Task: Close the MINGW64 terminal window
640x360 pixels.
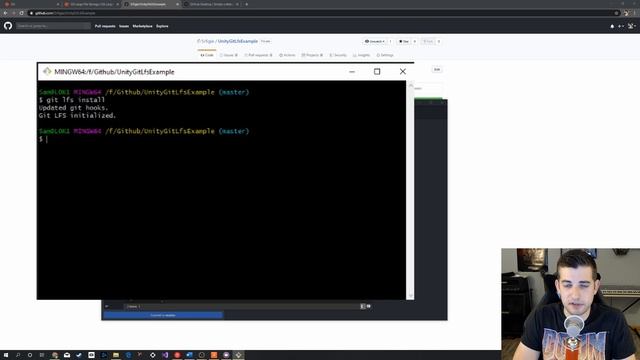Action: [402, 71]
